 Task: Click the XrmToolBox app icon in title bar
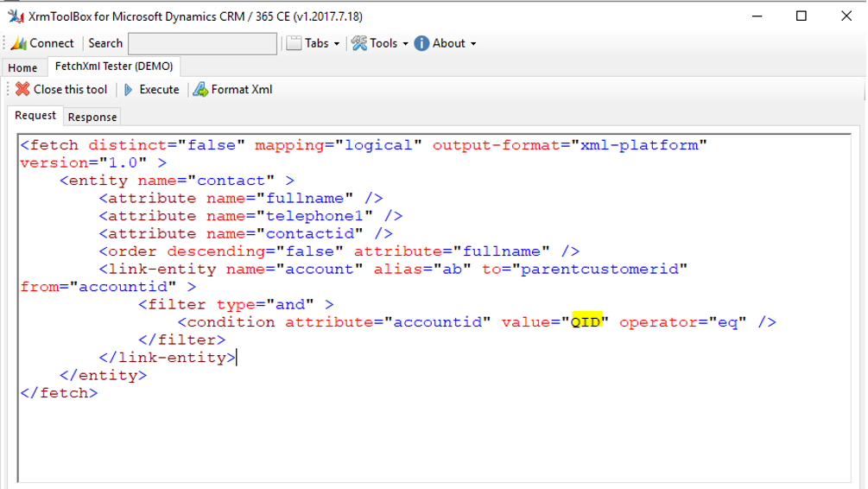(x=16, y=16)
